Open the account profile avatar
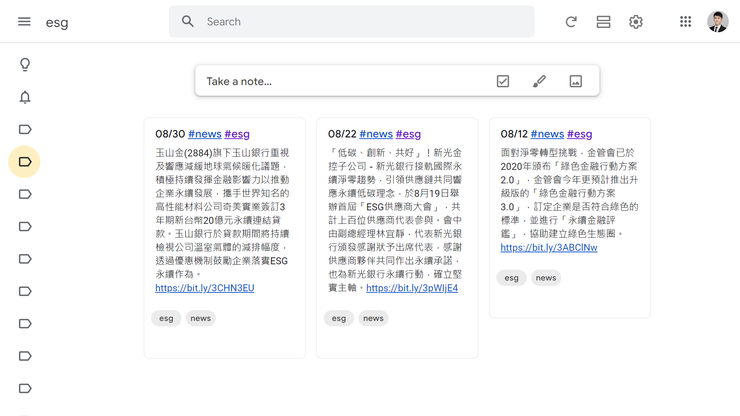 click(x=717, y=22)
